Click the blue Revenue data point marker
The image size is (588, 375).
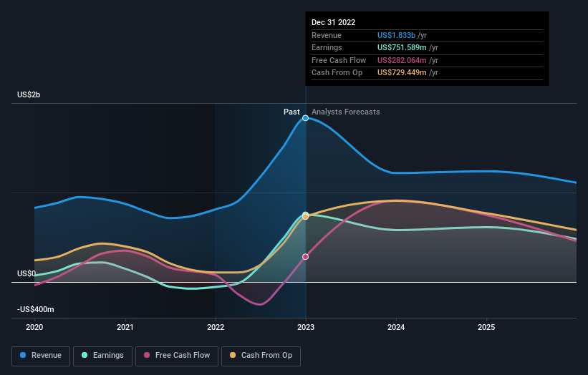point(306,118)
